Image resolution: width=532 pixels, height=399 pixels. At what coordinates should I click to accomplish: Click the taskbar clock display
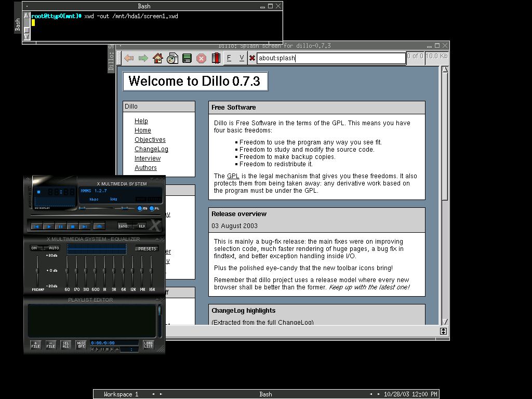click(x=410, y=394)
